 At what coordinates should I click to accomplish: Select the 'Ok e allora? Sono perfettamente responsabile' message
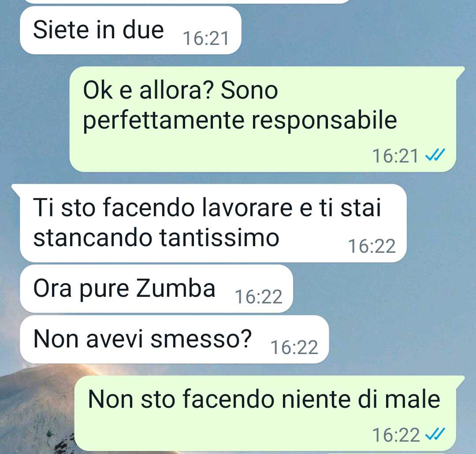pyautogui.click(x=263, y=119)
